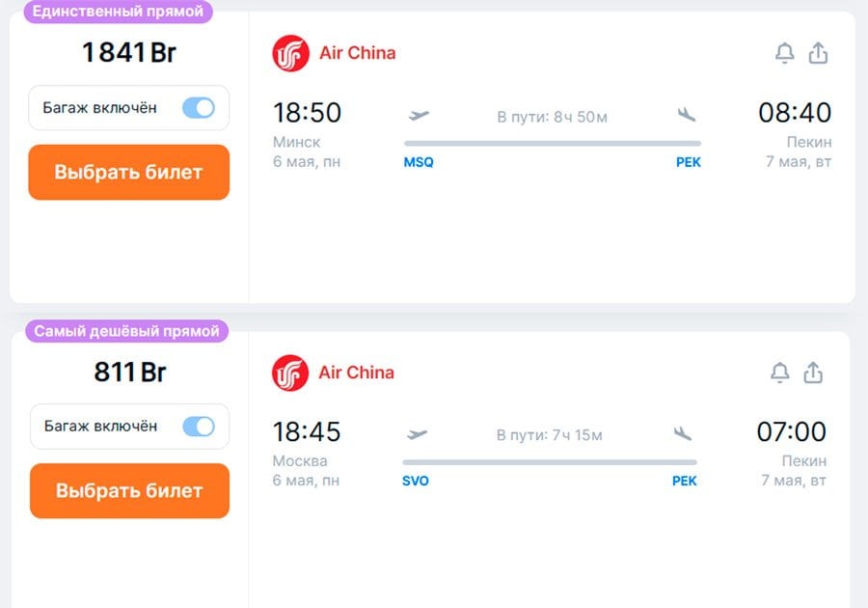The width and height of the screenshot is (868, 608).
Task: Toggle 'Багаж включён' on the 1841 Br ticket
Action: [x=199, y=108]
